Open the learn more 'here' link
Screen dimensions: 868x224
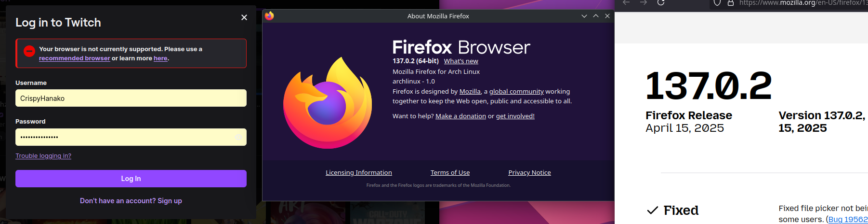tap(160, 58)
